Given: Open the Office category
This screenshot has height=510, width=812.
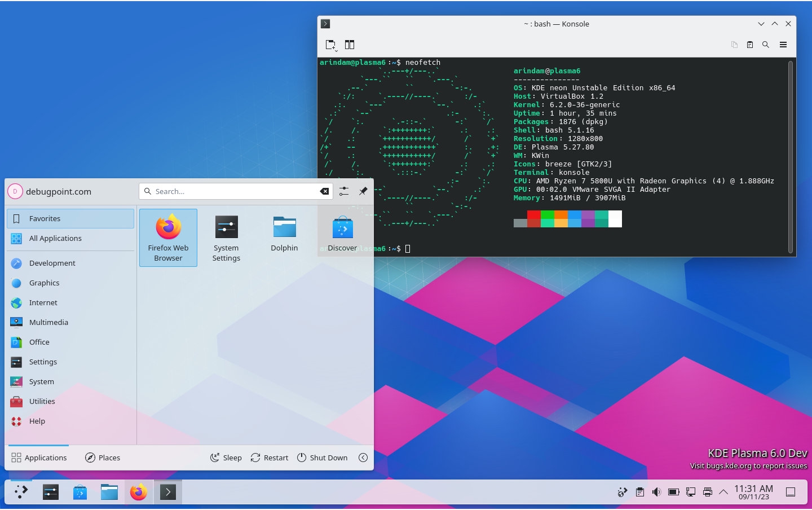Looking at the screenshot, I should tap(70, 342).
